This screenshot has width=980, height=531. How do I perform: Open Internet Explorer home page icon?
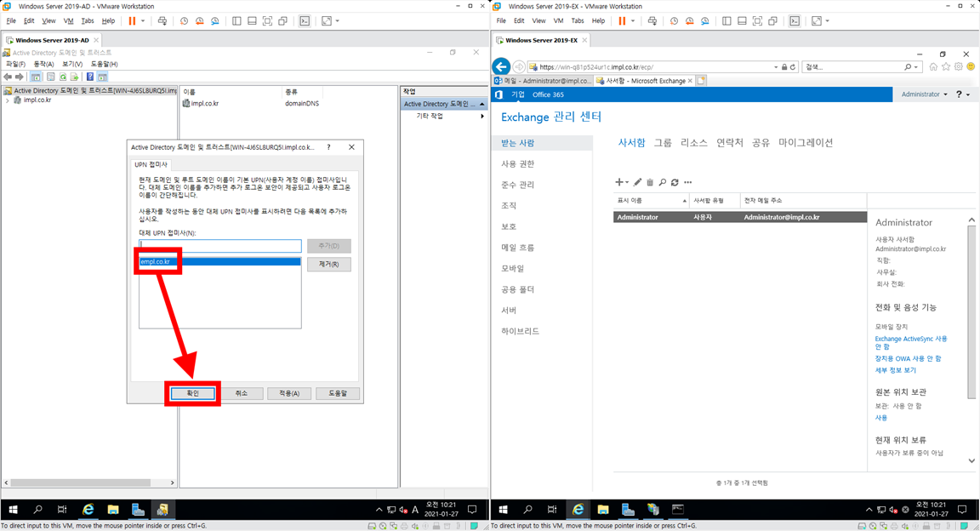[x=933, y=66]
